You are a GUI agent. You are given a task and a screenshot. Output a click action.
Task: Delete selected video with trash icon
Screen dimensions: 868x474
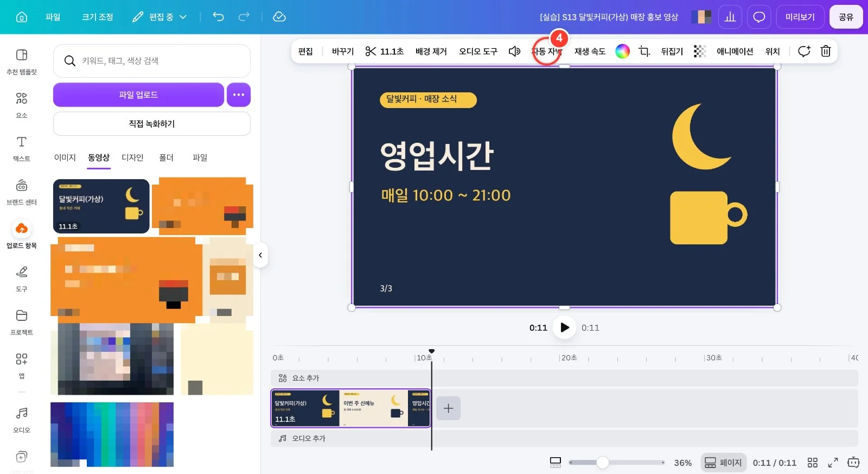tap(826, 51)
